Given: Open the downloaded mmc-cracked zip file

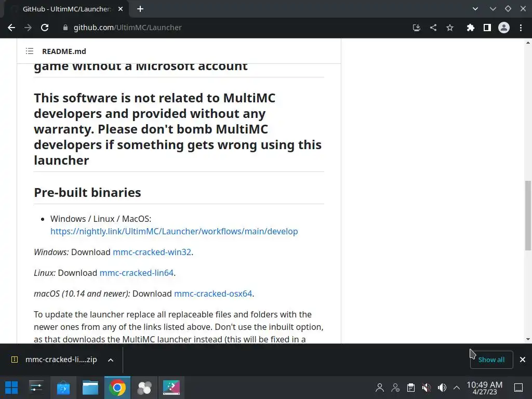Looking at the screenshot, I should click(x=55, y=360).
